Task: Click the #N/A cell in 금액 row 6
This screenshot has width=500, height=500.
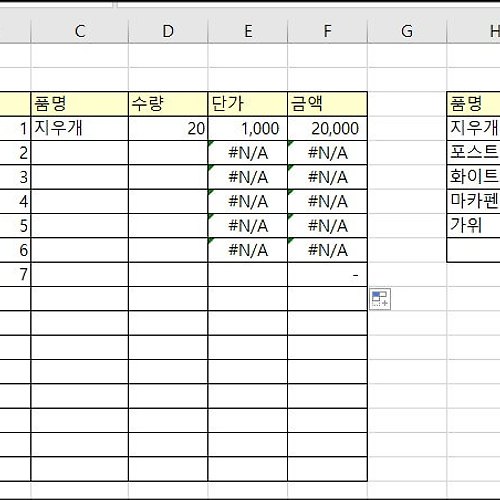Action: [328, 250]
